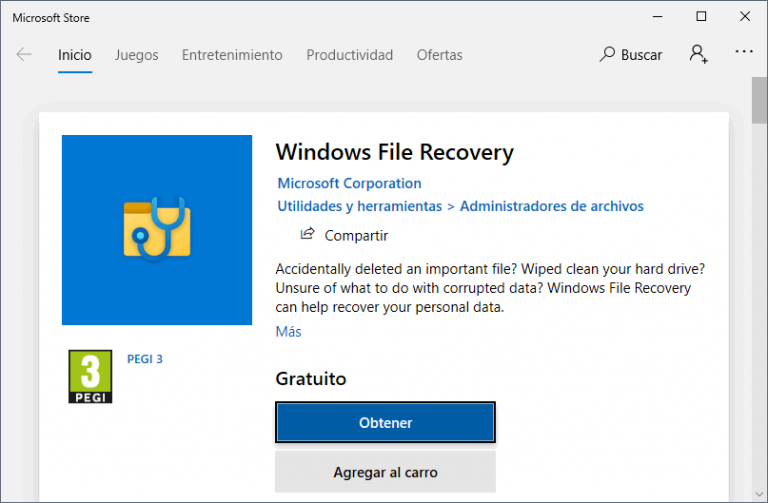Click the Windows File Recovery app logo
Image resolution: width=768 pixels, height=503 pixels.
[x=157, y=230]
